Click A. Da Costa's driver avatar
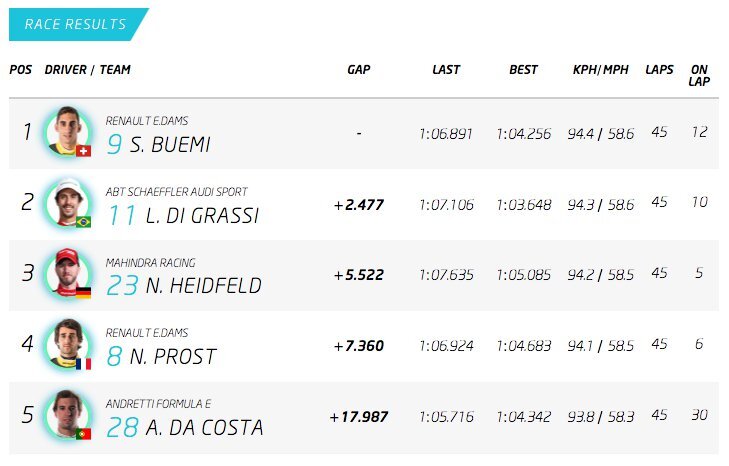The height and width of the screenshot is (466, 729). pyautogui.click(x=67, y=415)
